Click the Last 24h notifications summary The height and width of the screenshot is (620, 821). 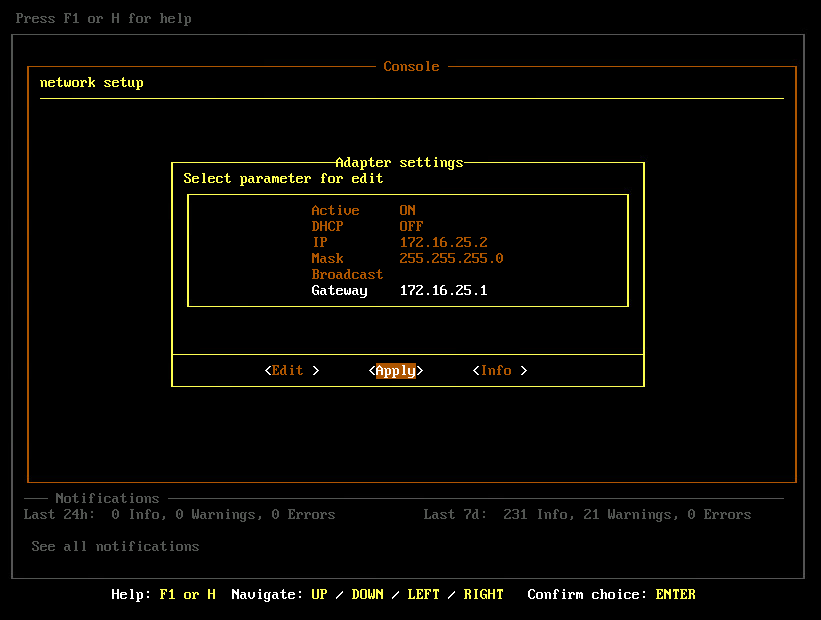click(x=180, y=515)
